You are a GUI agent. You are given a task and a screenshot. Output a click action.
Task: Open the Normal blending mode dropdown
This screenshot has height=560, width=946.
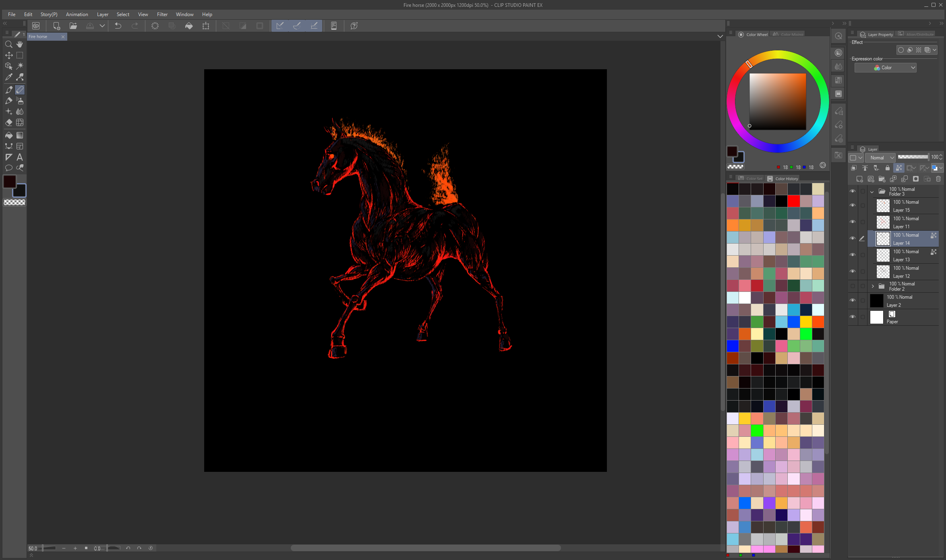881,158
